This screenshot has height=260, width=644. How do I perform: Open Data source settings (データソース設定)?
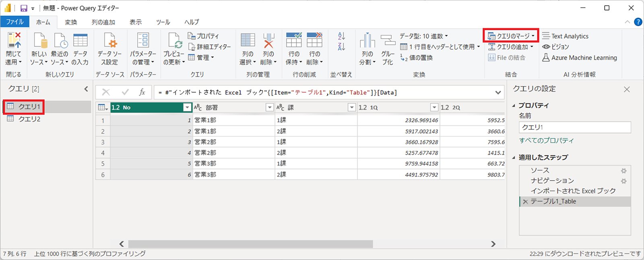pos(109,48)
